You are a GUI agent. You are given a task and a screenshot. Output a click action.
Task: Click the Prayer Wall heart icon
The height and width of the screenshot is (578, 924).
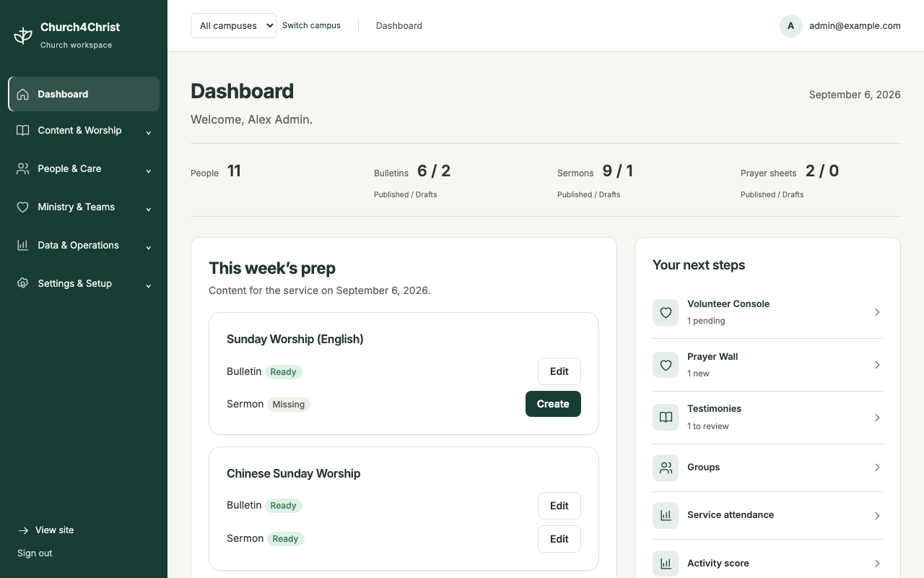pyautogui.click(x=666, y=365)
